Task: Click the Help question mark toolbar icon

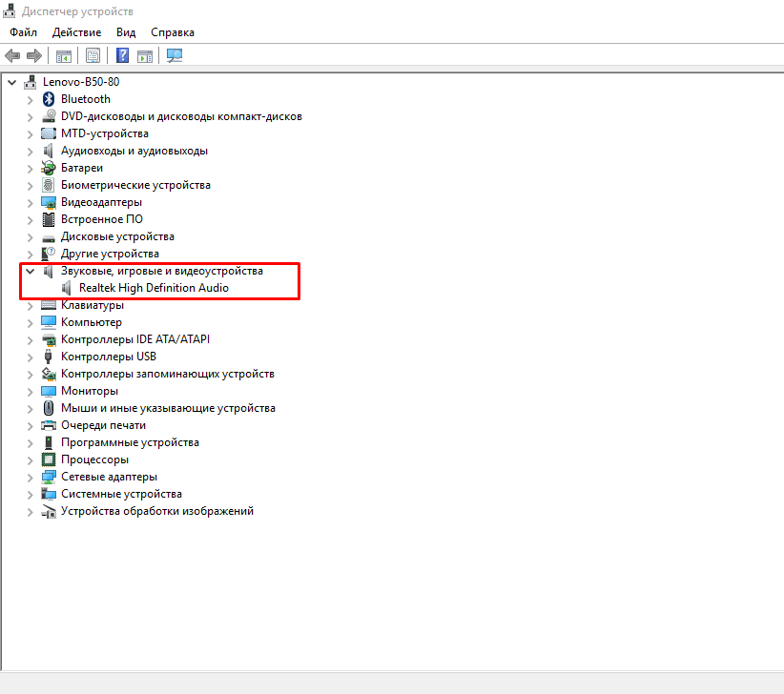Action: [x=122, y=55]
